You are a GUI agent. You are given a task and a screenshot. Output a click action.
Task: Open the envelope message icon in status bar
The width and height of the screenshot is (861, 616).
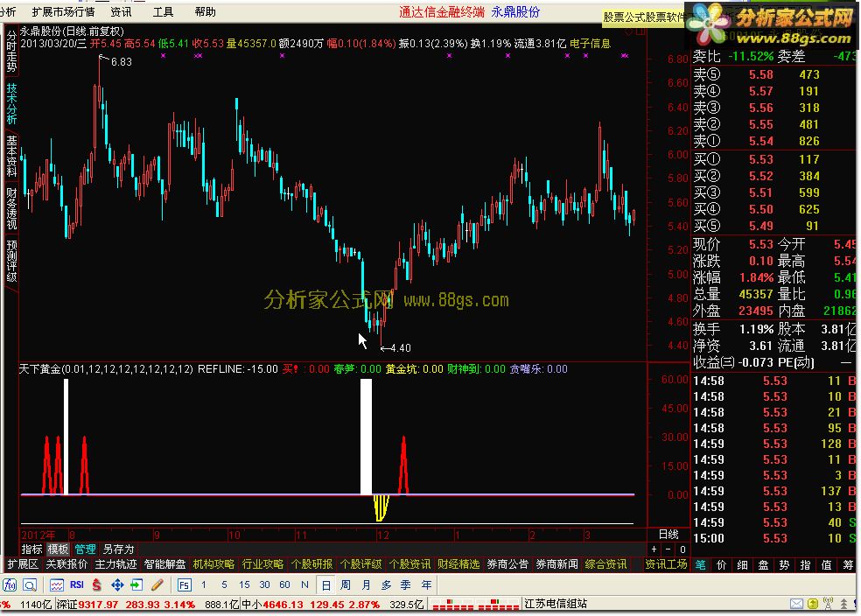coord(796,604)
